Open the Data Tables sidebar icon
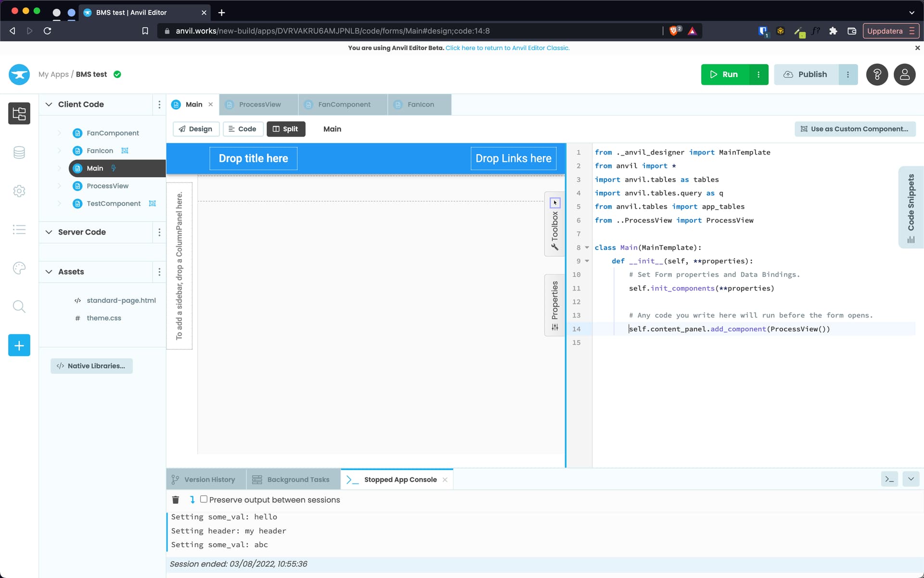The width and height of the screenshot is (924, 578). point(19,152)
